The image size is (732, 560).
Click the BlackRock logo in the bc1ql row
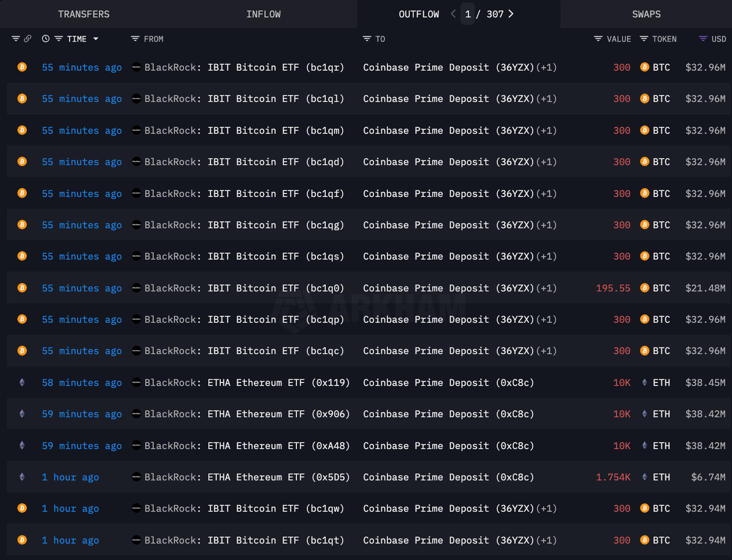[x=137, y=99]
